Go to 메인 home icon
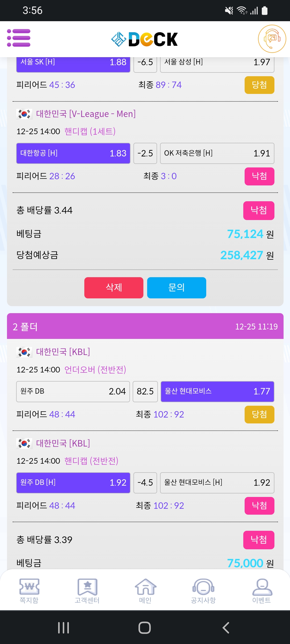Viewport: 290px width, 644px height. tap(145, 590)
